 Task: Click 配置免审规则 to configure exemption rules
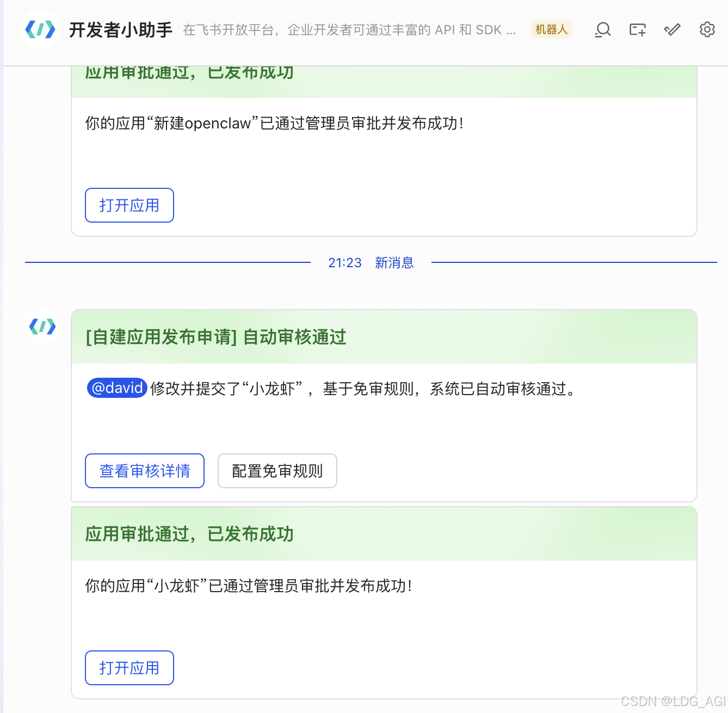point(277,471)
